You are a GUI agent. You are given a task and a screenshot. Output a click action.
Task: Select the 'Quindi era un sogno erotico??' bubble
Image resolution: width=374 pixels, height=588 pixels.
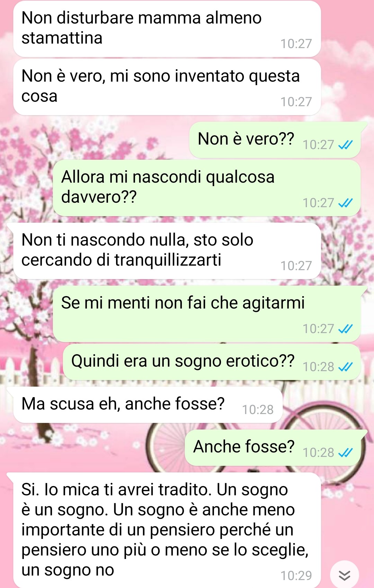coord(212,362)
